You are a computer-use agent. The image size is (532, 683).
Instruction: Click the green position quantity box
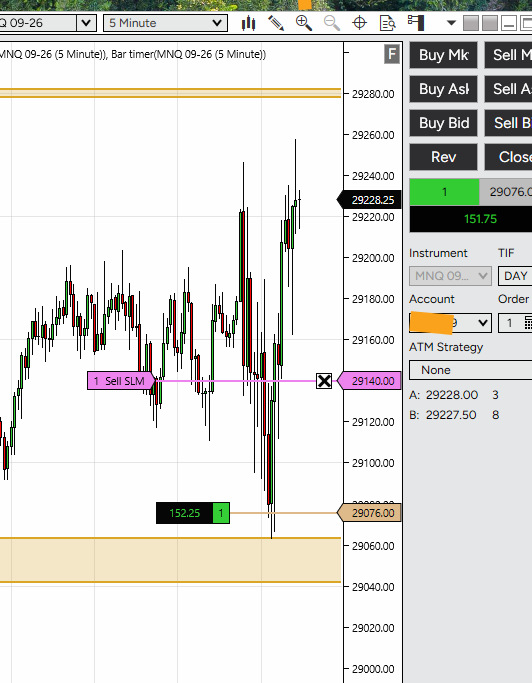(444, 192)
